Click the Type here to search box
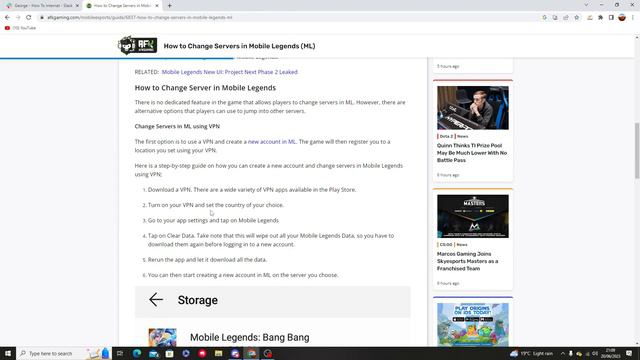 (63, 353)
